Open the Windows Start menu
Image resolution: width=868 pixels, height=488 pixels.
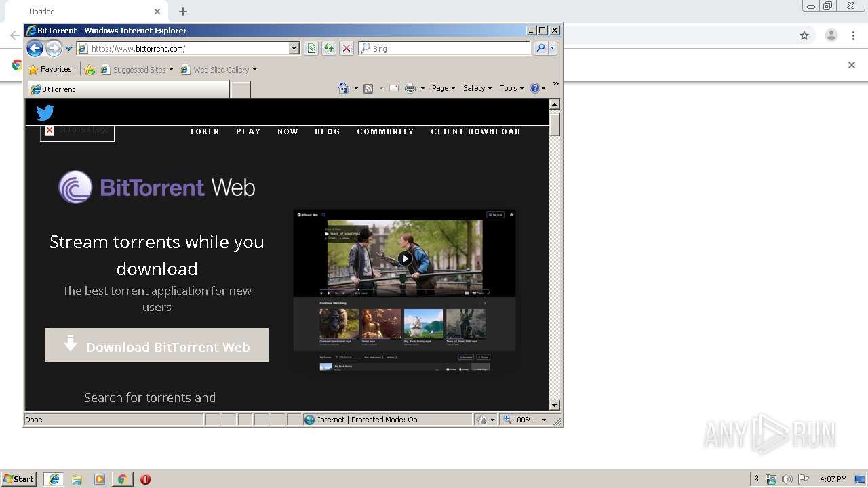[19, 479]
